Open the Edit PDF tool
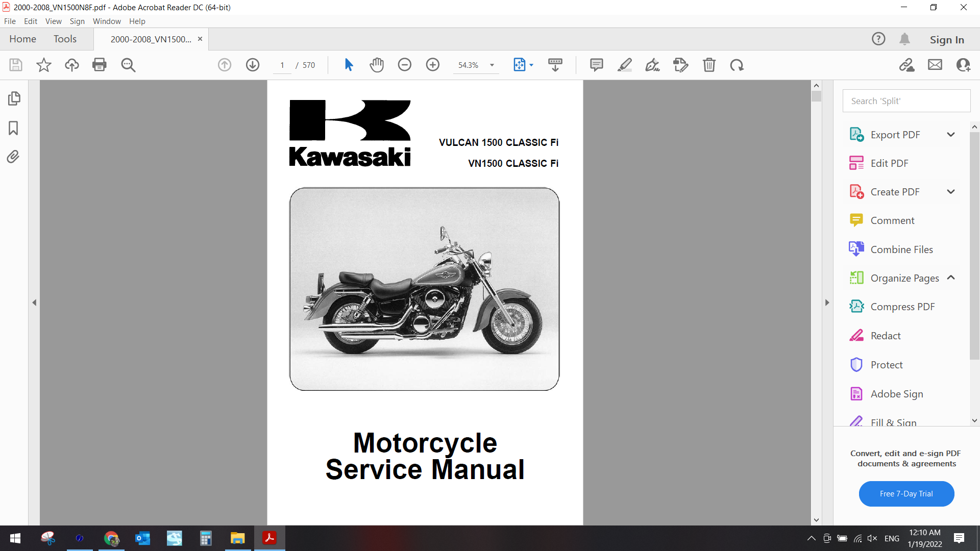The height and width of the screenshot is (551, 980). coord(889,163)
